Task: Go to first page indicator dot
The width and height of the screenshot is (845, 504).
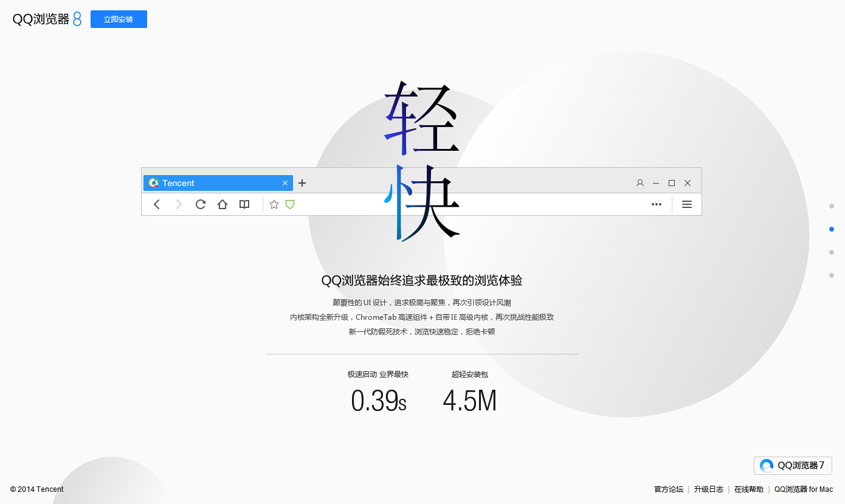Action: 832,206
